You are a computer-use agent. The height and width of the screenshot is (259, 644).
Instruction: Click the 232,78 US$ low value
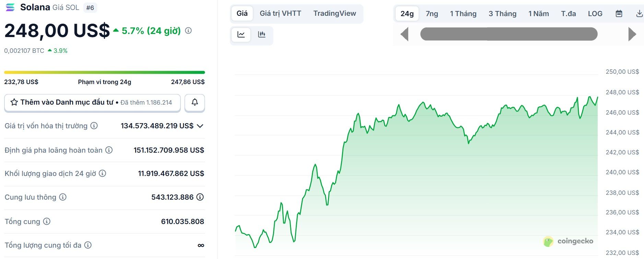click(21, 82)
